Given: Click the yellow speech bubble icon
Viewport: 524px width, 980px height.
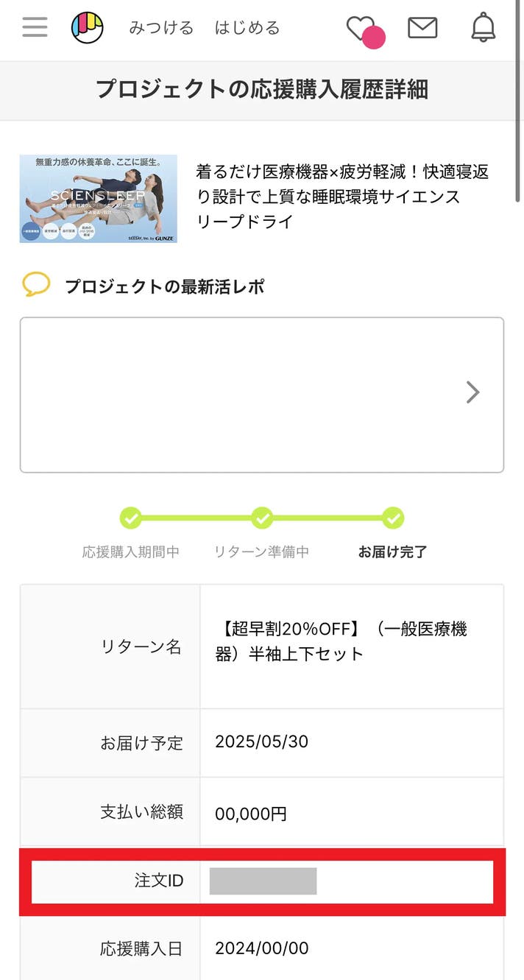Looking at the screenshot, I should [x=36, y=285].
